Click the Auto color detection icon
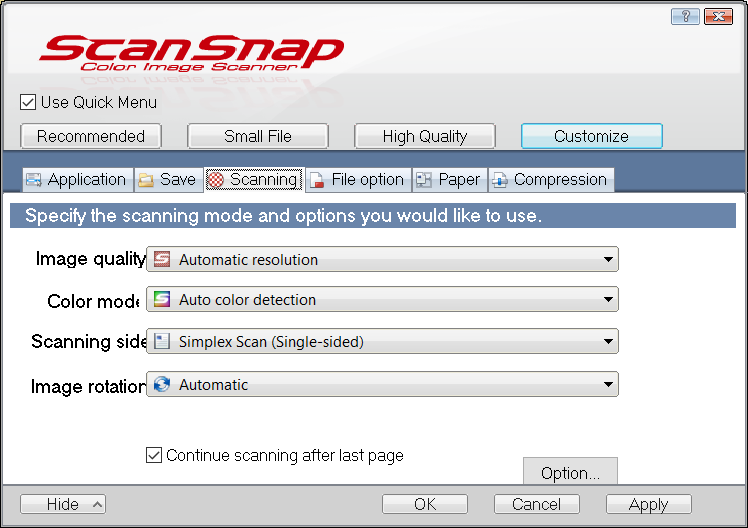The image size is (748, 528). click(x=162, y=300)
